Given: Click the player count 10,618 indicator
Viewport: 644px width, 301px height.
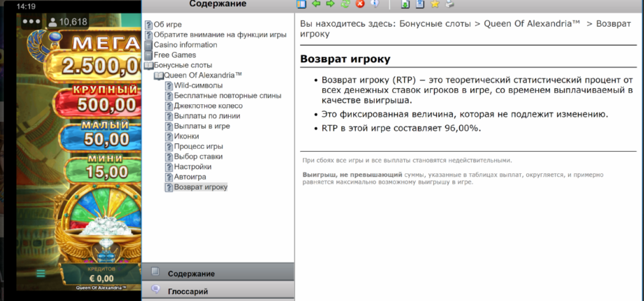Looking at the screenshot, I should 68,22.
